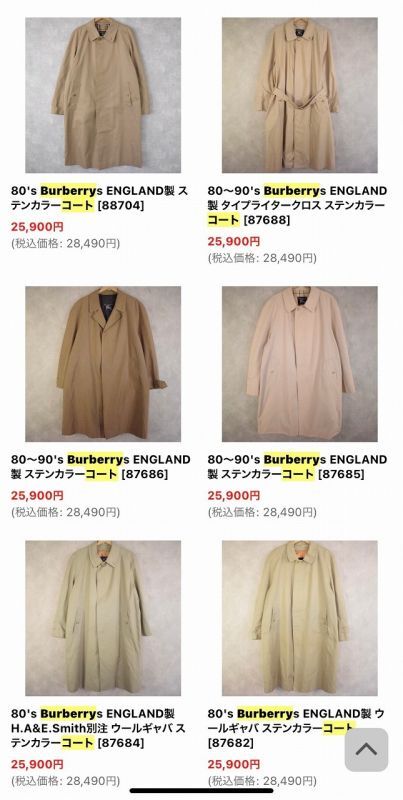Open coat photo for item 88704
403x800 pixels.
point(103,95)
